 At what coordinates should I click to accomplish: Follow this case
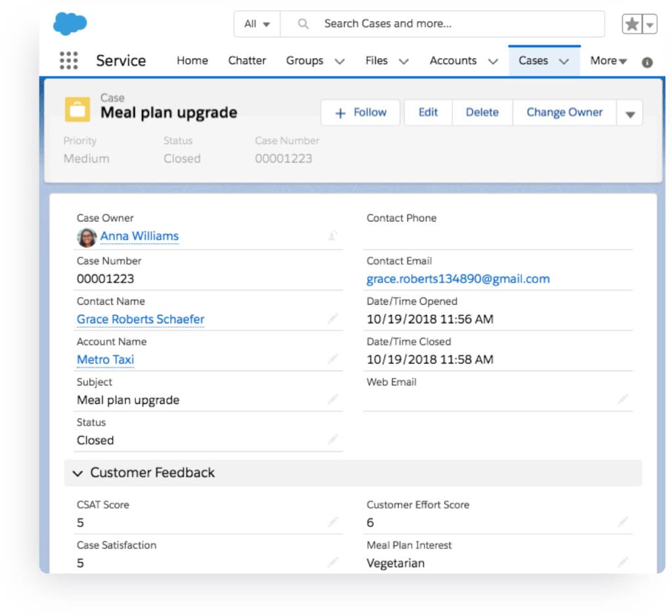360,113
